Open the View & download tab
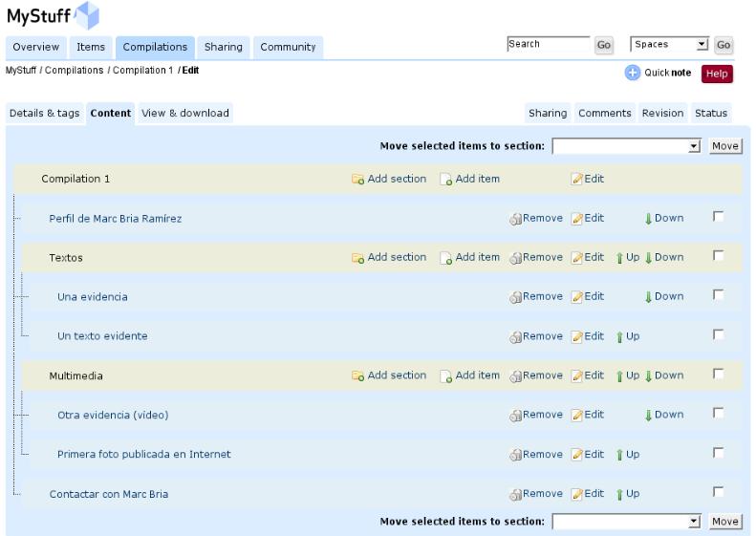Viewport: 756px width, 536px height. pyautogui.click(x=185, y=113)
